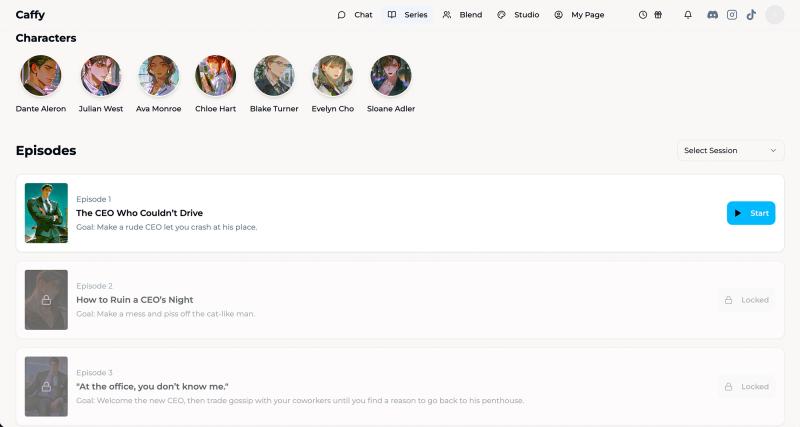Open the Studio tab
The height and width of the screenshot is (427, 800).
(518, 15)
